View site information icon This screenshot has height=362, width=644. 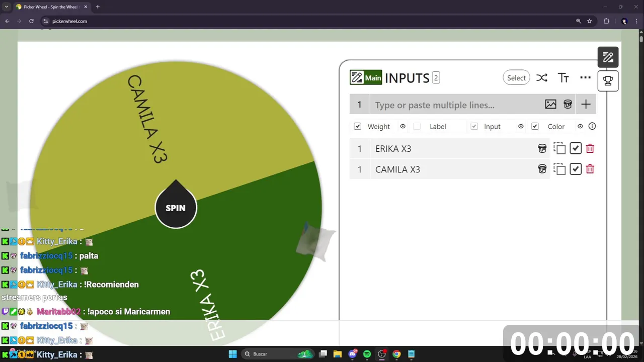(45, 21)
